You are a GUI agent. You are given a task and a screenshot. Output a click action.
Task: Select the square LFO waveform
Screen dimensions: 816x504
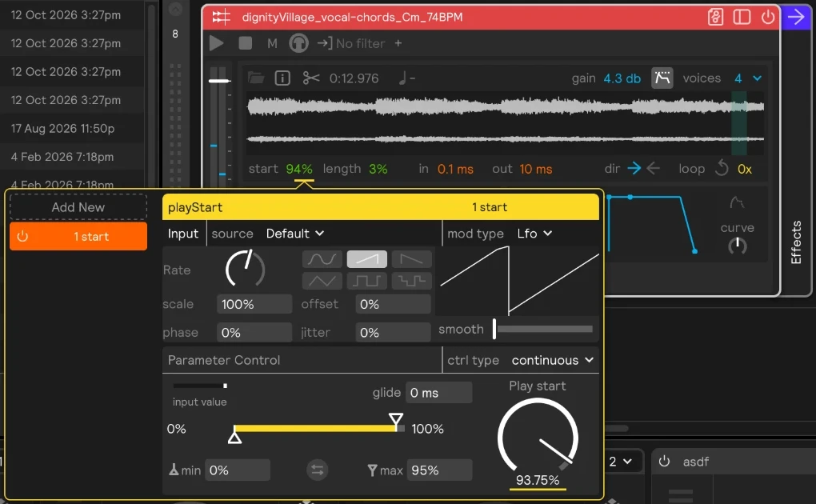coord(367,281)
